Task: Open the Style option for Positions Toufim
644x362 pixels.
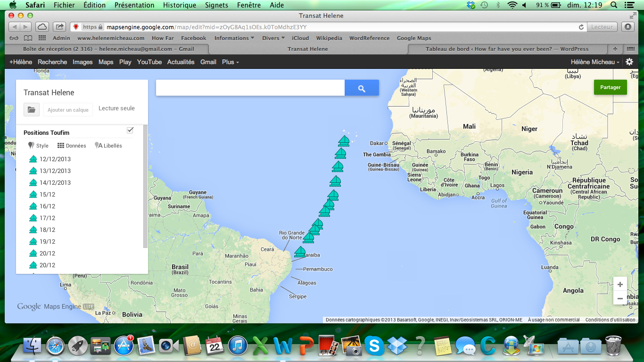Action: click(x=38, y=146)
